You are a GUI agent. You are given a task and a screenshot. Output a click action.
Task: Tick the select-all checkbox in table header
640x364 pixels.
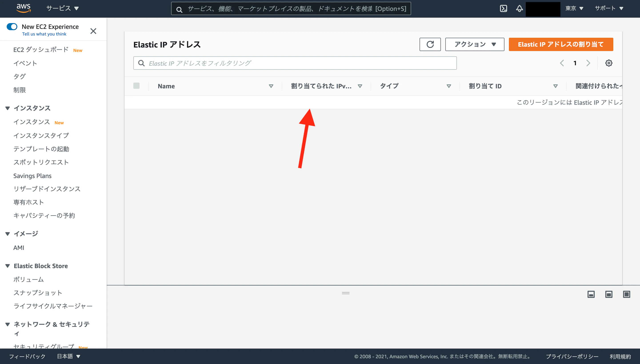pyautogui.click(x=136, y=86)
